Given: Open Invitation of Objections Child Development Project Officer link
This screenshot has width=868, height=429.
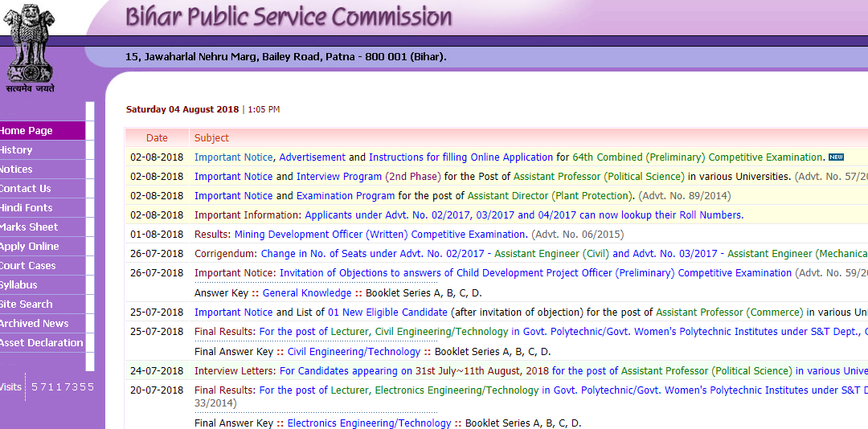Looking at the screenshot, I should click(535, 273).
